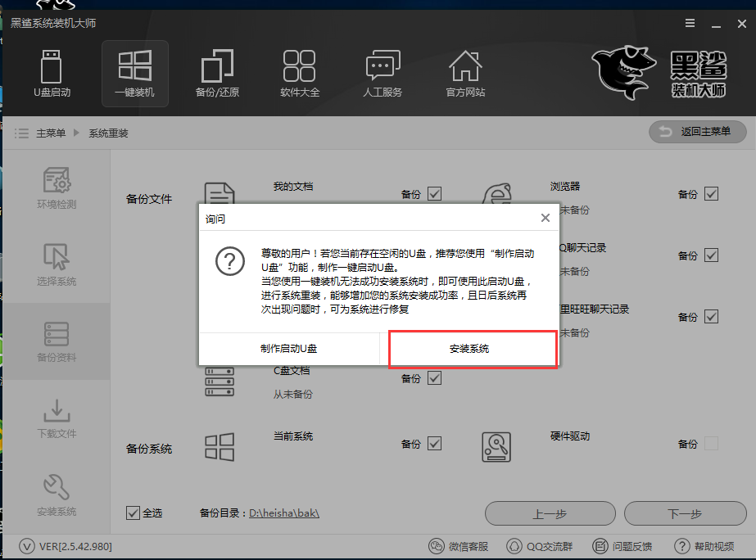Open QQ交流群 in status bar
Image resolution: width=756 pixels, height=560 pixels.
(x=540, y=547)
